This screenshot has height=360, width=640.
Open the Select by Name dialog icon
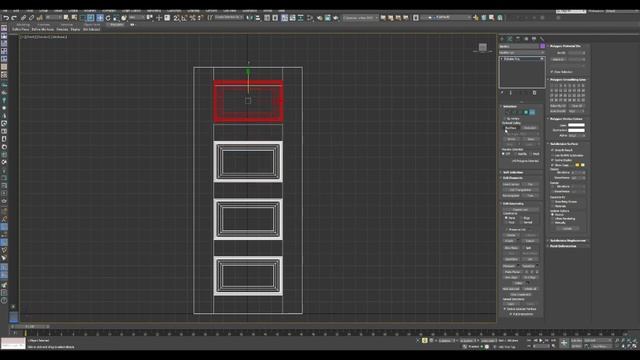click(x=74, y=18)
